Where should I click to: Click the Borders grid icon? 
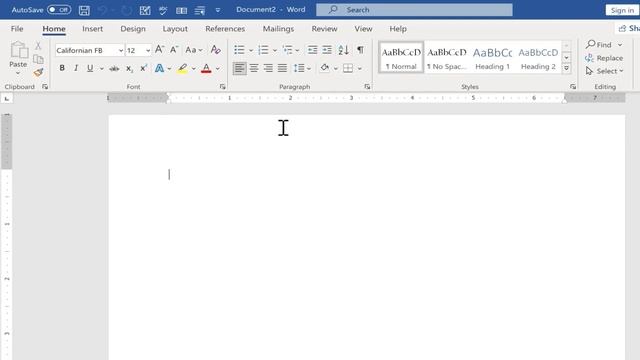pos(348,68)
